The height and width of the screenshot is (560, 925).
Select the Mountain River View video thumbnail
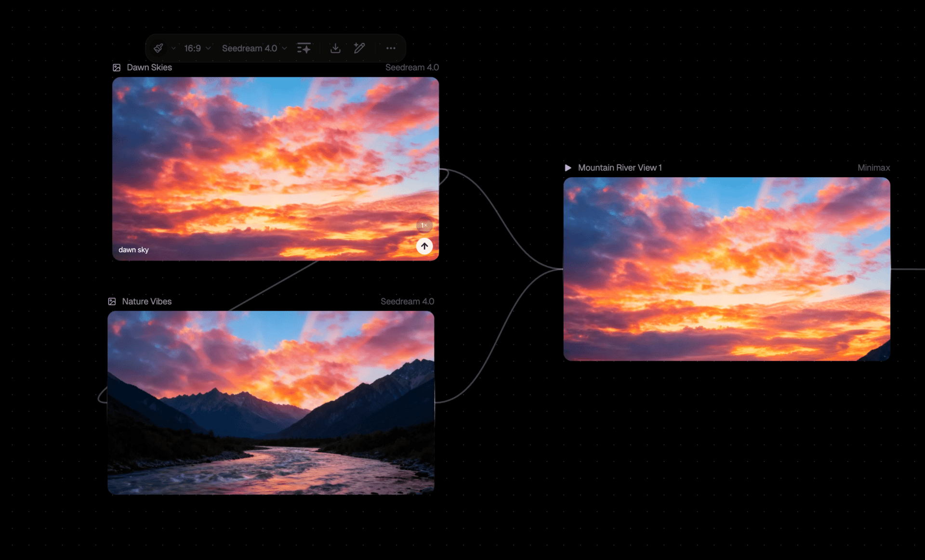coord(727,269)
